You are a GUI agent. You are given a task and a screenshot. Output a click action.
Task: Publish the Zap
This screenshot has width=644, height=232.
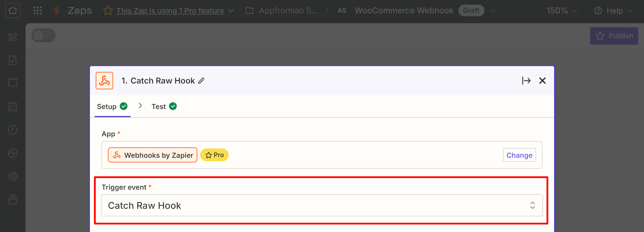click(x=614, y=36)
